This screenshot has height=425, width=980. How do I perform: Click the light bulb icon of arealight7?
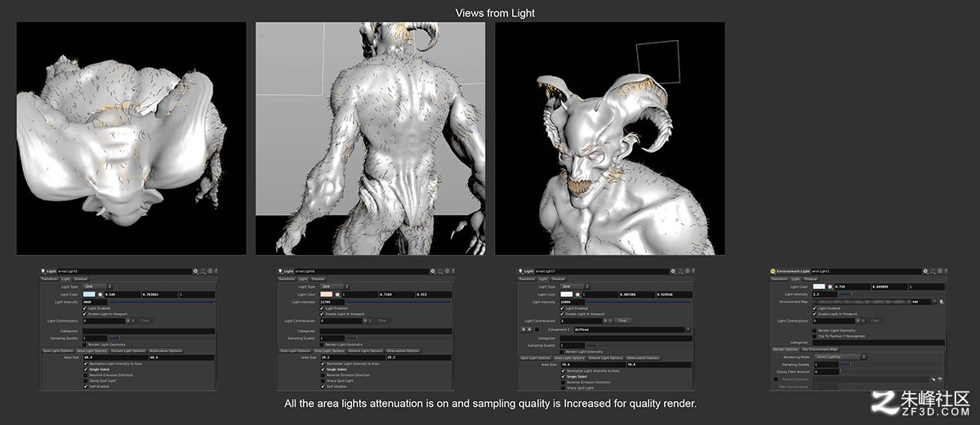click(x=520, y=271)
